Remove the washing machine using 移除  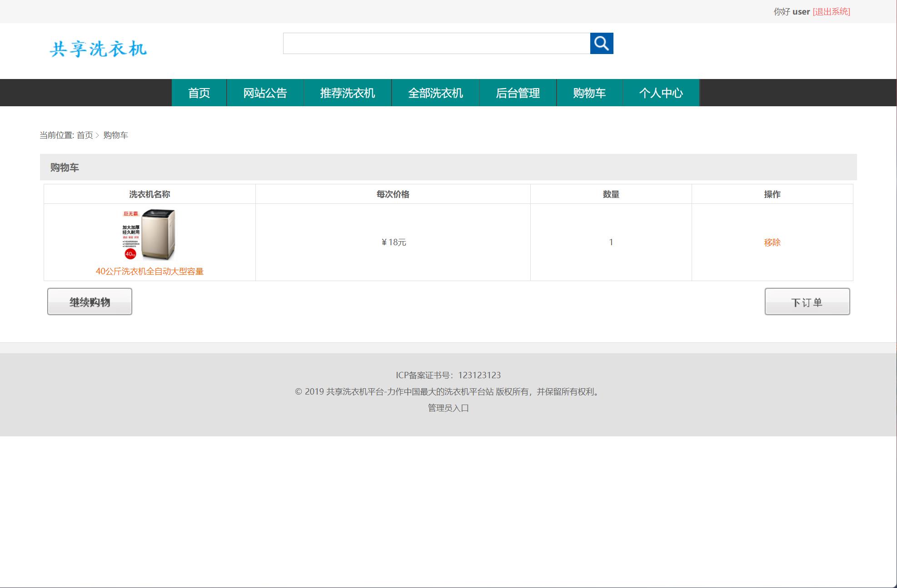click(x=772, y=242)
